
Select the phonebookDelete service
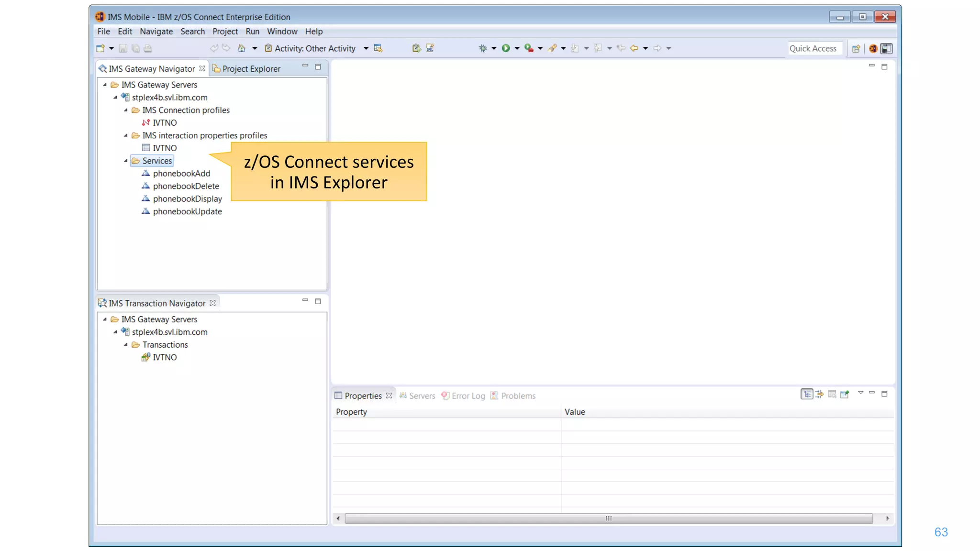[x=180, y=187]
